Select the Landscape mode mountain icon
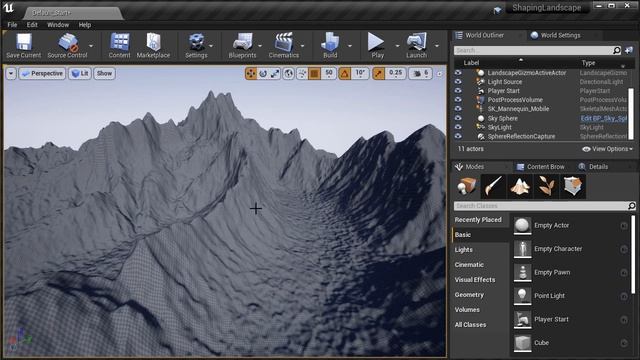This screenshot has width=640, height=360. [x=520, y=186]
